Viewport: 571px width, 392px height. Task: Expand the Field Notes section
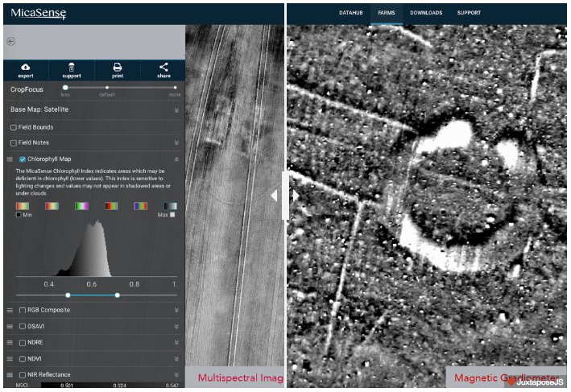coord(176,142)
